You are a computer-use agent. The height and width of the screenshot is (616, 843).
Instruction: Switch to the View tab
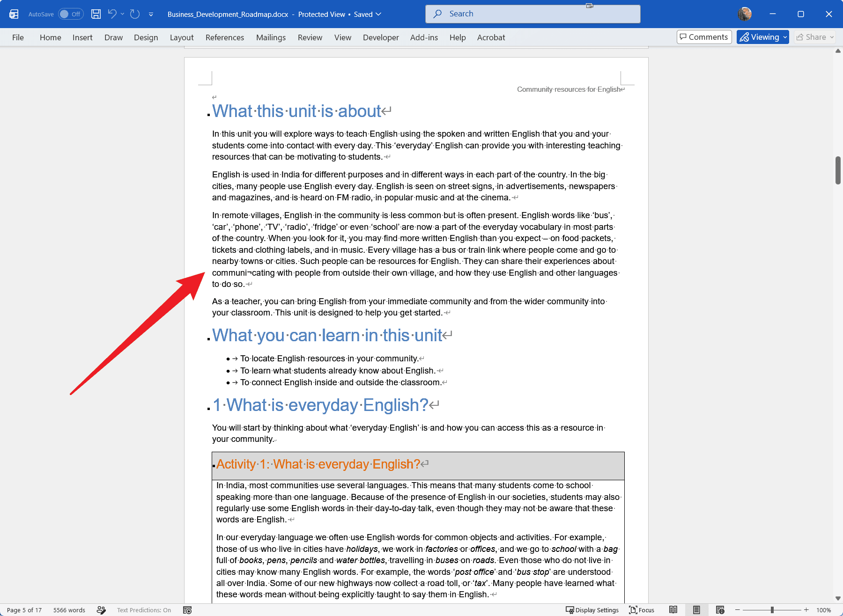343,37
